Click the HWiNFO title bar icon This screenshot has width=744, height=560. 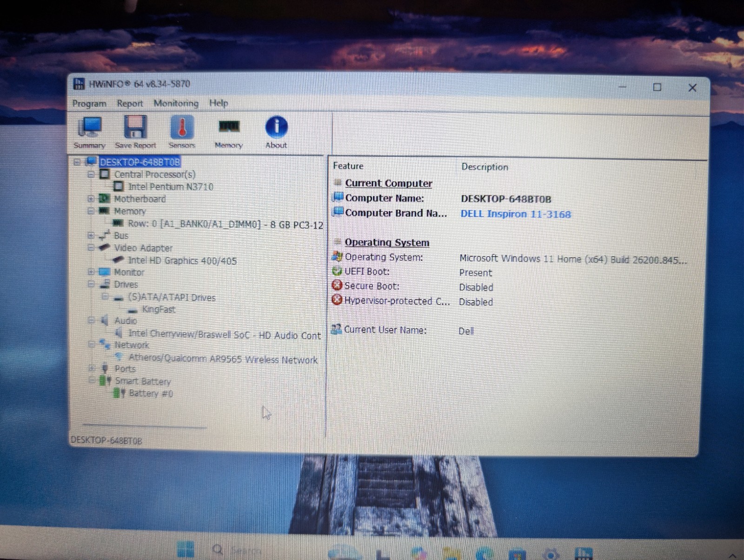pos(79,84)
